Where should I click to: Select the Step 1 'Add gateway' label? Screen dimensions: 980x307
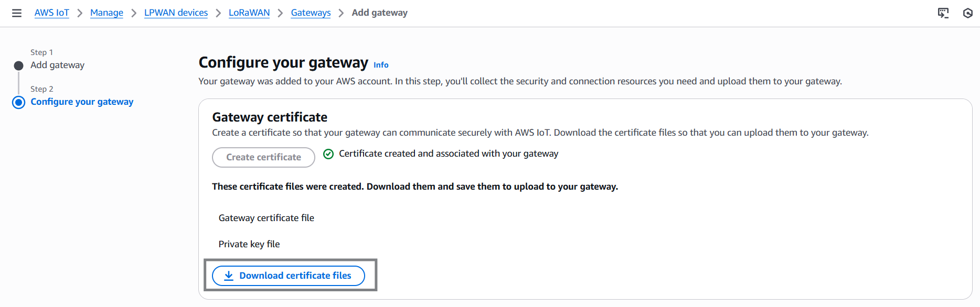58,65
